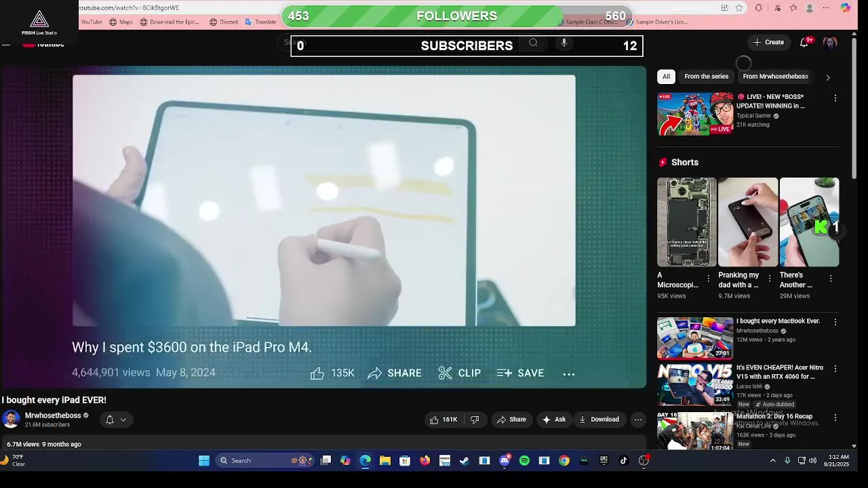Click the Edge favorites star in address bar
The height and width of the screenshot is (488, 868).
point(739,8)
